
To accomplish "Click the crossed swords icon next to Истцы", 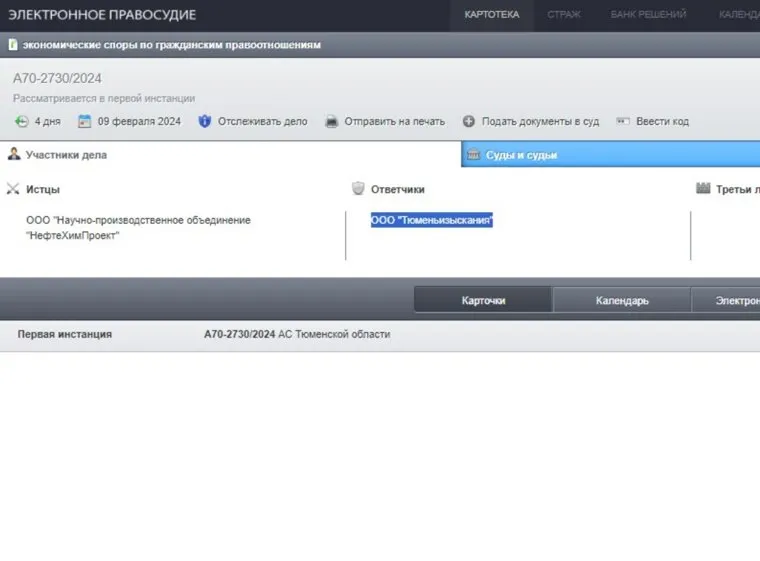I will [13, 189].
